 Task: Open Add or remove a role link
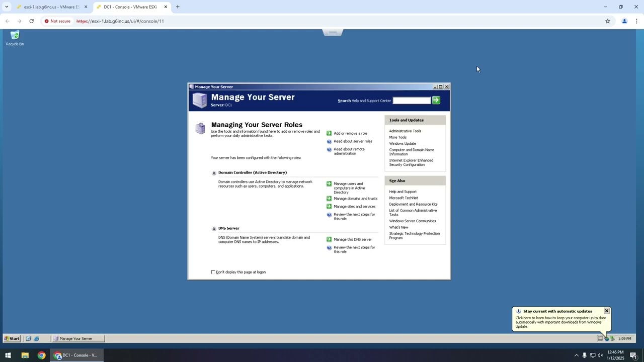click(350, 133)
